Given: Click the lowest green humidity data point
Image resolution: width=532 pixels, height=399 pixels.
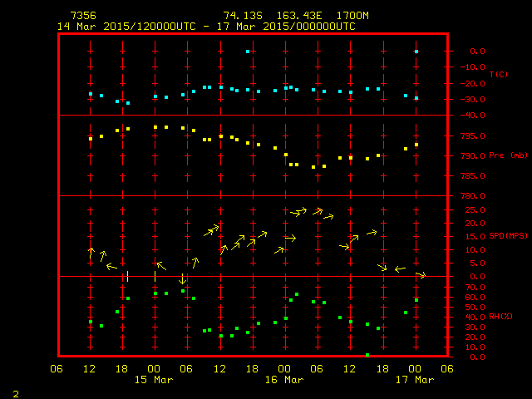Looking at the screenshot, I should point(367,355).
